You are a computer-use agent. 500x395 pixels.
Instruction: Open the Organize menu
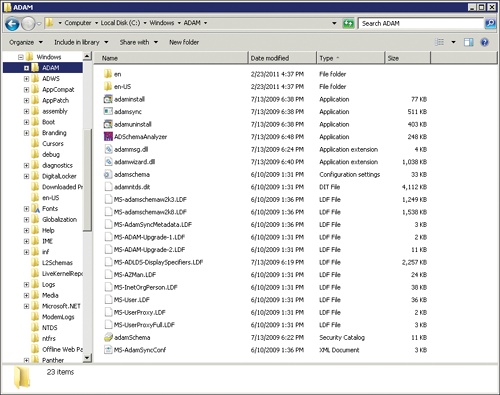26,42
